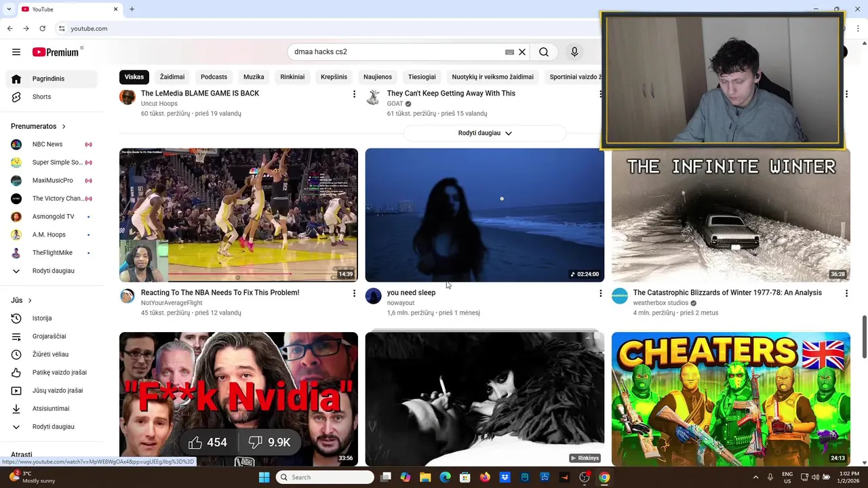868x488 pixels.
Task: Select the Rinkiniai filter chip
Action: point(292,77)
